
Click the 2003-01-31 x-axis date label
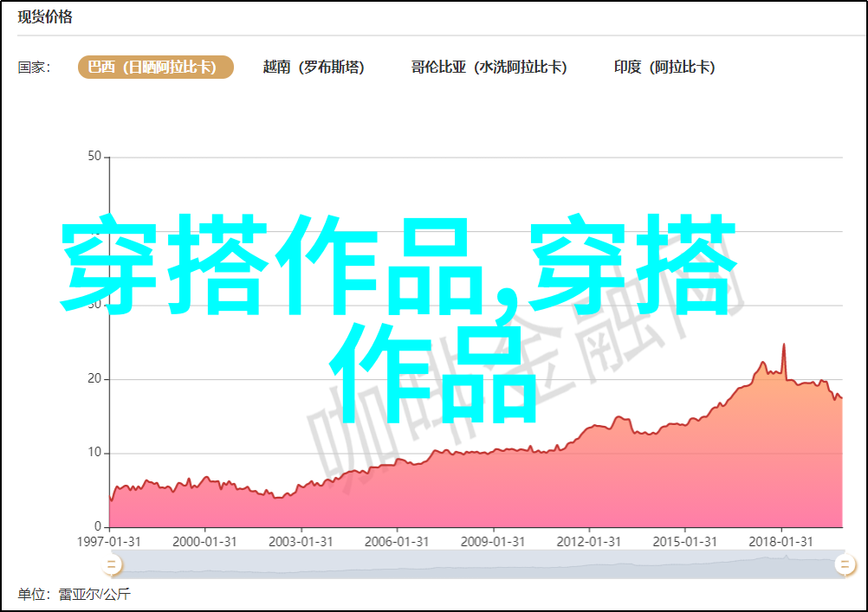(301, 541)
